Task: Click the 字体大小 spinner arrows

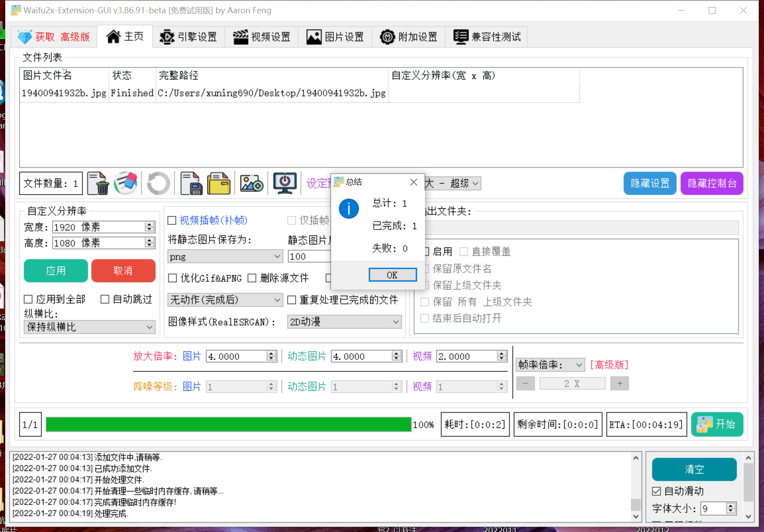Action: click(731, 509)
